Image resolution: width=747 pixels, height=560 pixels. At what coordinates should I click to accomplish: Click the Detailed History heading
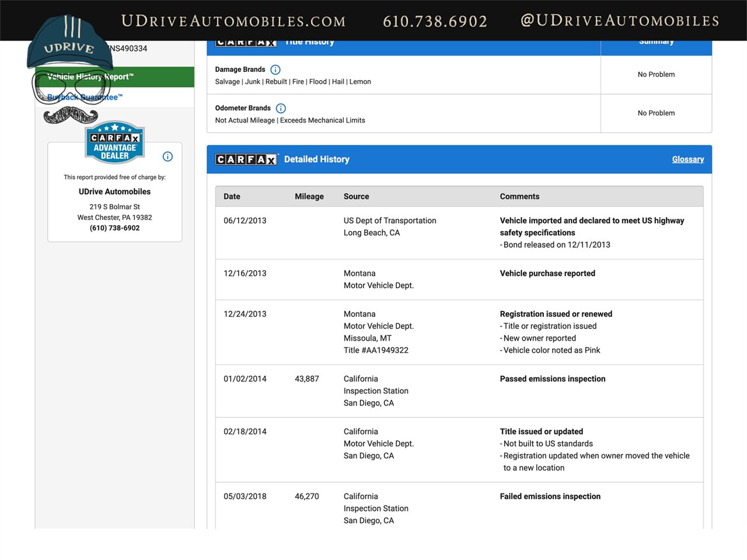click(x=317, y=159)
